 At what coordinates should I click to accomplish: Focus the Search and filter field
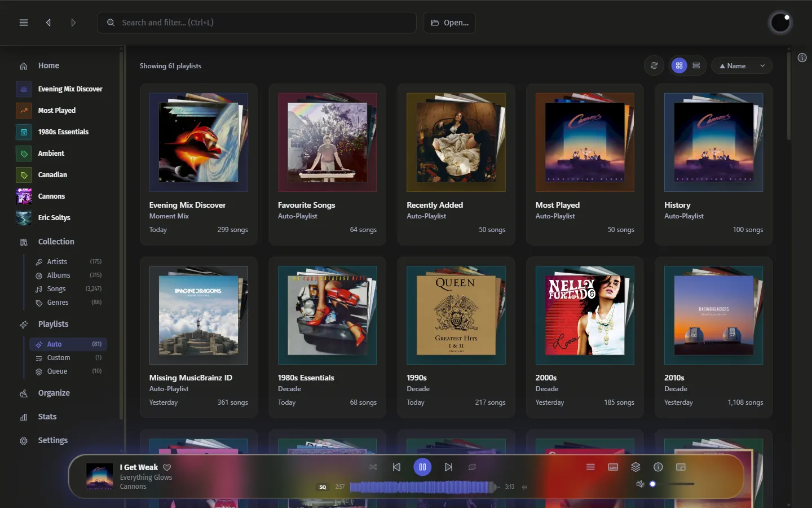[257, 23]
